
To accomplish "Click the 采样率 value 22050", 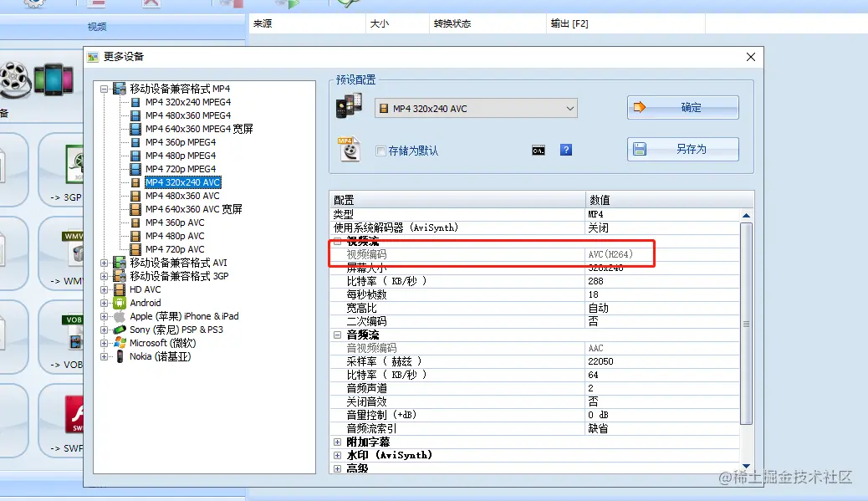I will 600,361.
